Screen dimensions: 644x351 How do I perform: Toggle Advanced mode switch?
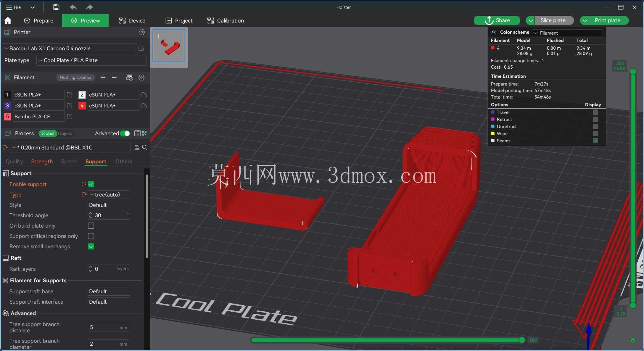[x=125, y=133]
